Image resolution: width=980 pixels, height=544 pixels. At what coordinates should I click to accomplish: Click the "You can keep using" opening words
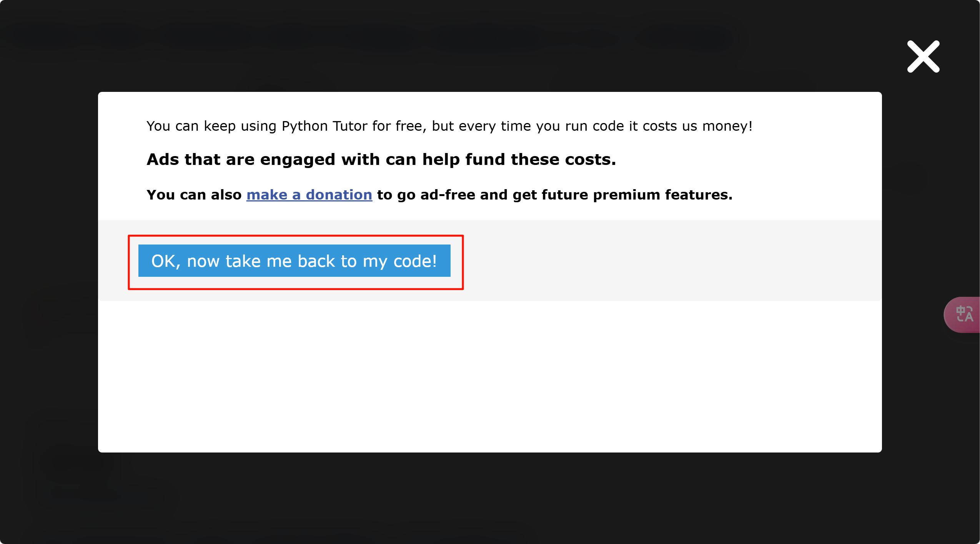click(191, 126)
